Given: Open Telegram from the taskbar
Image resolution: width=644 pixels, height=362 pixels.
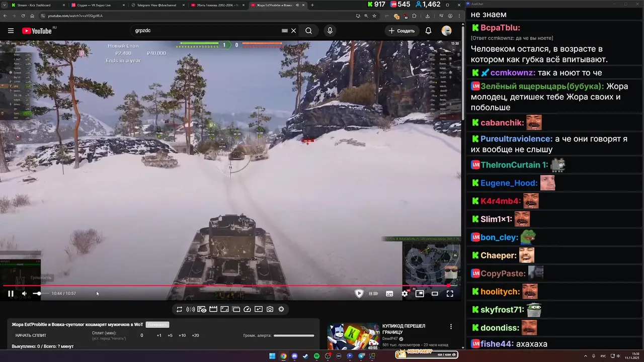Looking at the screenshot, I should tap(361, 356).
